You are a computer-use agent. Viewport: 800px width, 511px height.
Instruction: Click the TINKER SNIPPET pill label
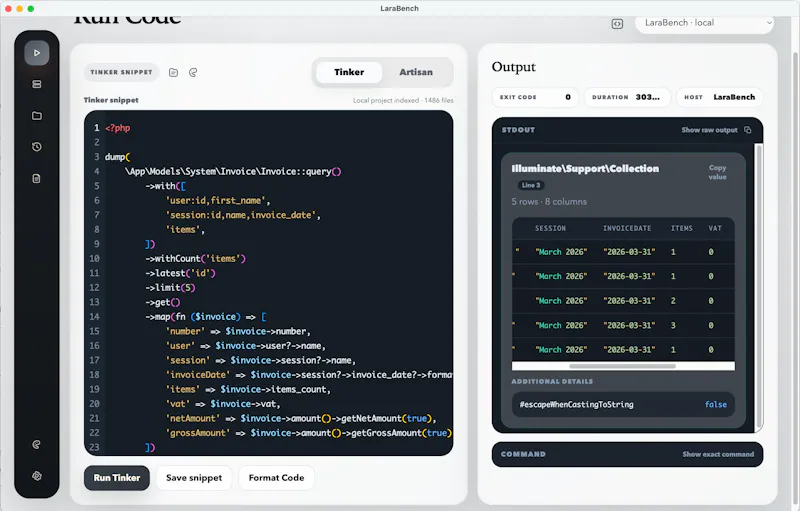click(121, 72)
